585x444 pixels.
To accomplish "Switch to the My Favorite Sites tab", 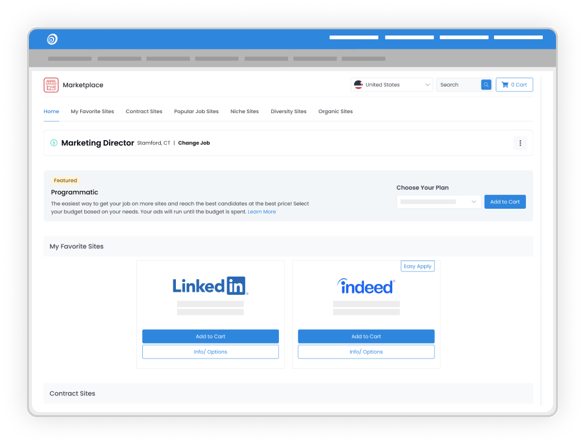I will (92, 111).
